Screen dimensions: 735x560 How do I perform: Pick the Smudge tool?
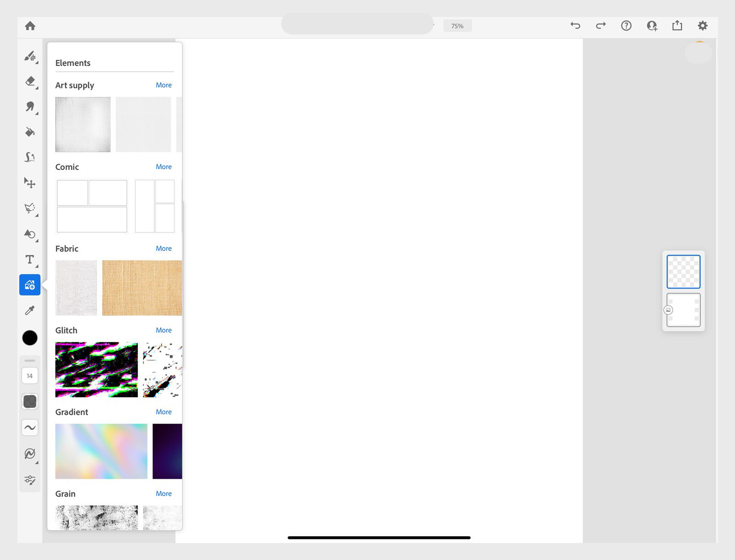click(x=29, y=107)
